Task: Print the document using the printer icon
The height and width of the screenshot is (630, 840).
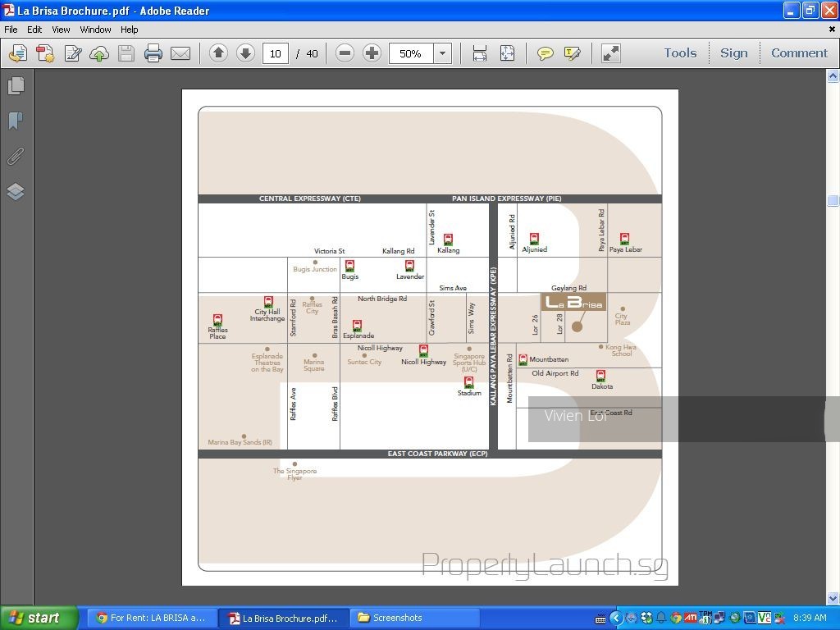Action: 153,53
